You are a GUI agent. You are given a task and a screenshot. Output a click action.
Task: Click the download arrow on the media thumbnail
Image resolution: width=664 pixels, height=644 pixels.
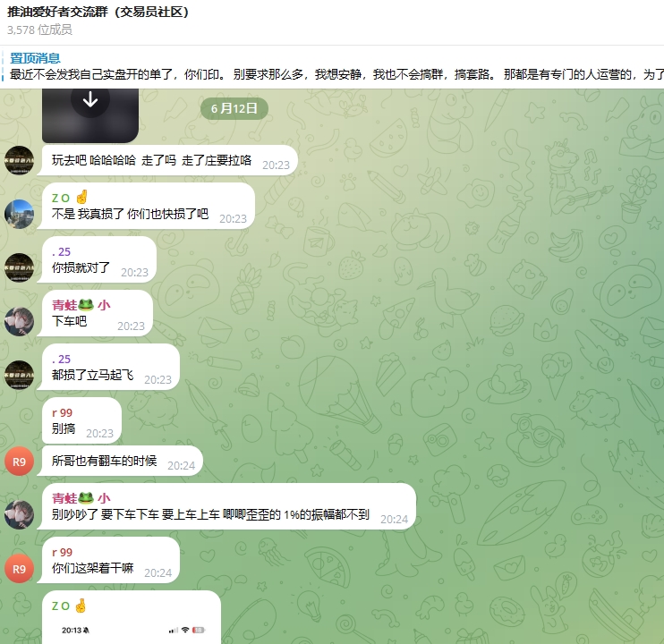(90, 100)
